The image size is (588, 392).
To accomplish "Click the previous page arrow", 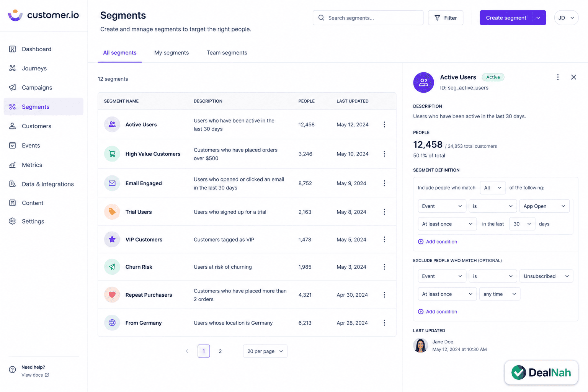I will [187, 351].
